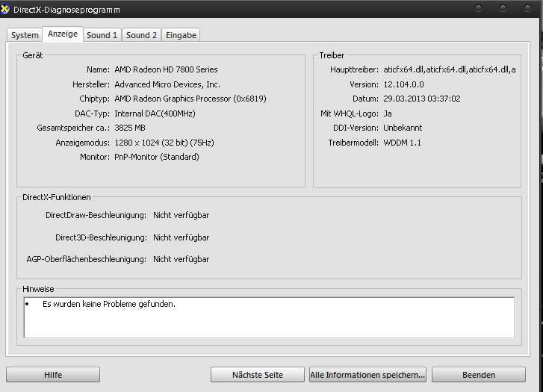
Task: Click inside the Hinweise text box
Action: click(x=269, y=317)
